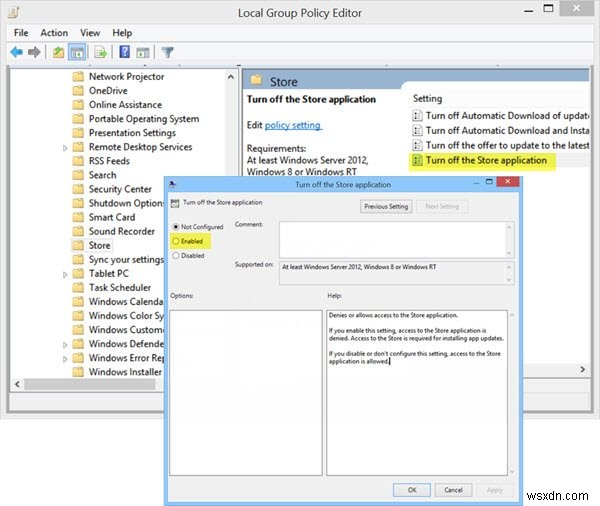
Task: Click the Local Group Policy Editor title icon
Action: (x=13, y=12)
